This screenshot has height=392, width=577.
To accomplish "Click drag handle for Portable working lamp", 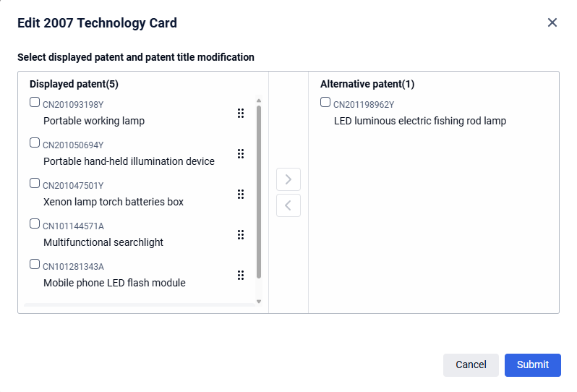I will click(241, 114).
